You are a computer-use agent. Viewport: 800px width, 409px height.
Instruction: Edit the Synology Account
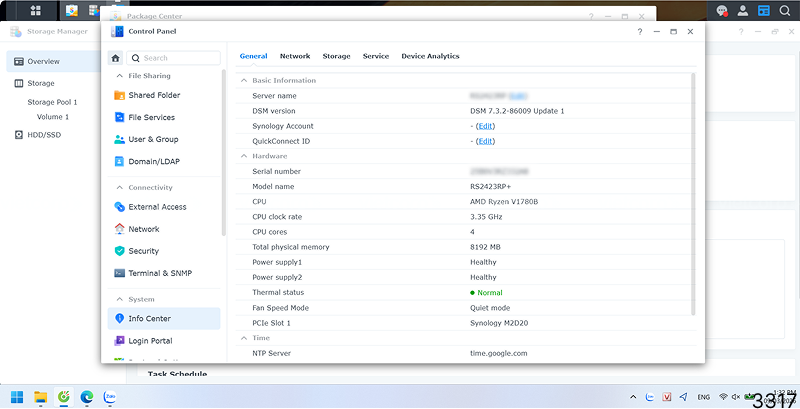485,126
